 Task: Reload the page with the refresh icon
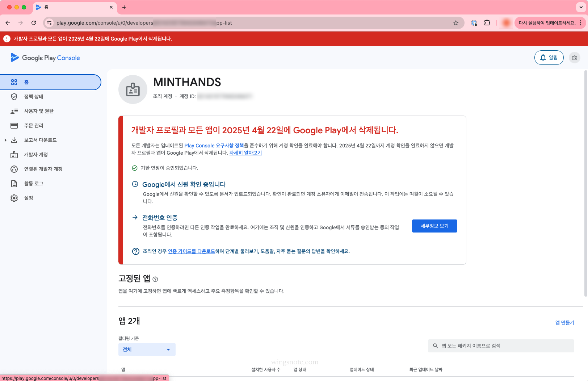click(34, 23)
